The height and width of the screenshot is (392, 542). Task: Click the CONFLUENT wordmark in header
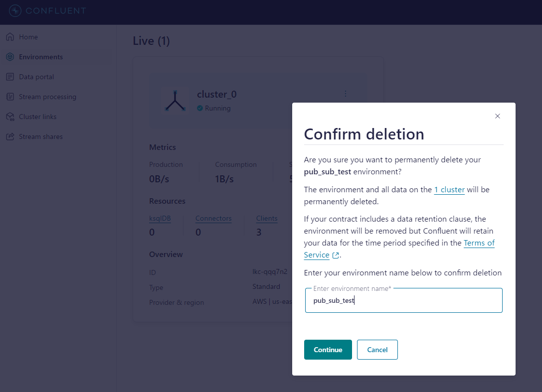56,10
